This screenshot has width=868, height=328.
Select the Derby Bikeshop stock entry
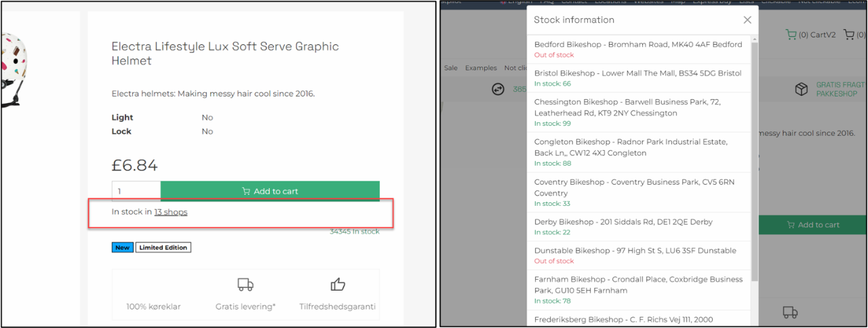point(637,227)
